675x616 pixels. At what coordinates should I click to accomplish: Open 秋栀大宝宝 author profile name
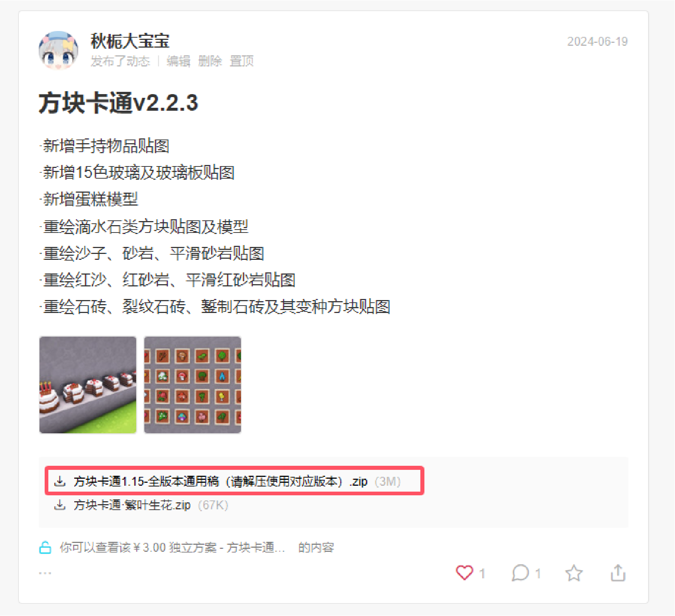pos(130,41)
